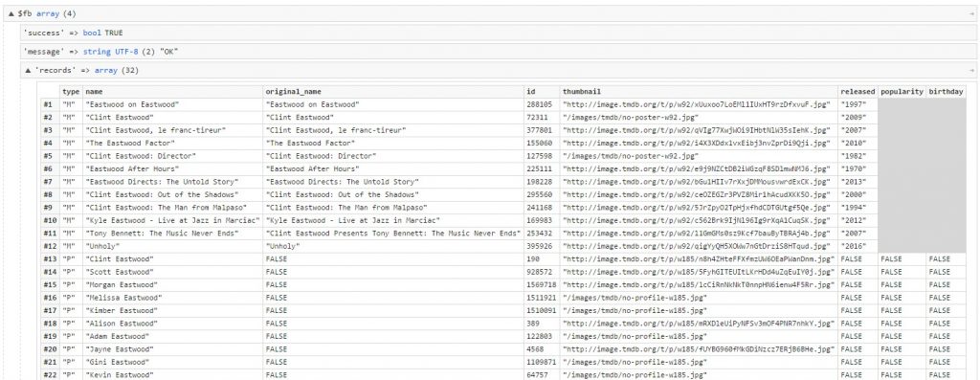Click name "Eastwood Directs: The Untold Story"
Image resolution: width=980 pixels, height=380 pixels.
click(x=172, y=181)
